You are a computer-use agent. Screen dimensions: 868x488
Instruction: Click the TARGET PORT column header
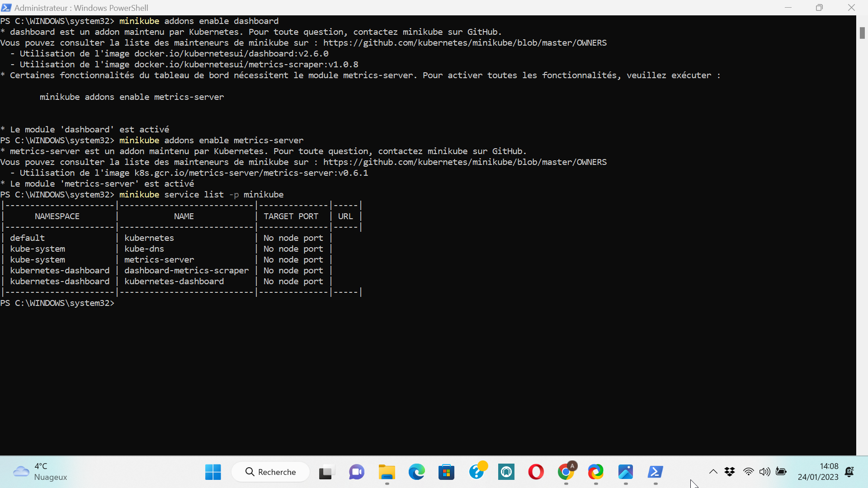(x=291, y=216)
